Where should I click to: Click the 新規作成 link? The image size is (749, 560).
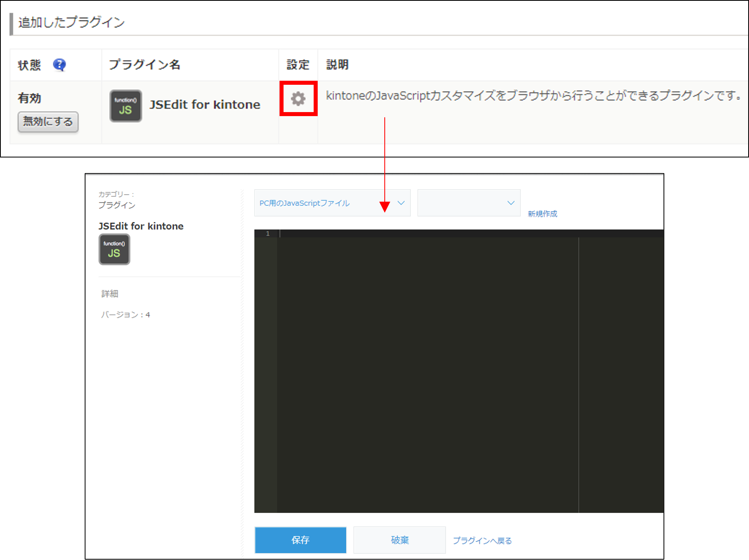[542, 214]
